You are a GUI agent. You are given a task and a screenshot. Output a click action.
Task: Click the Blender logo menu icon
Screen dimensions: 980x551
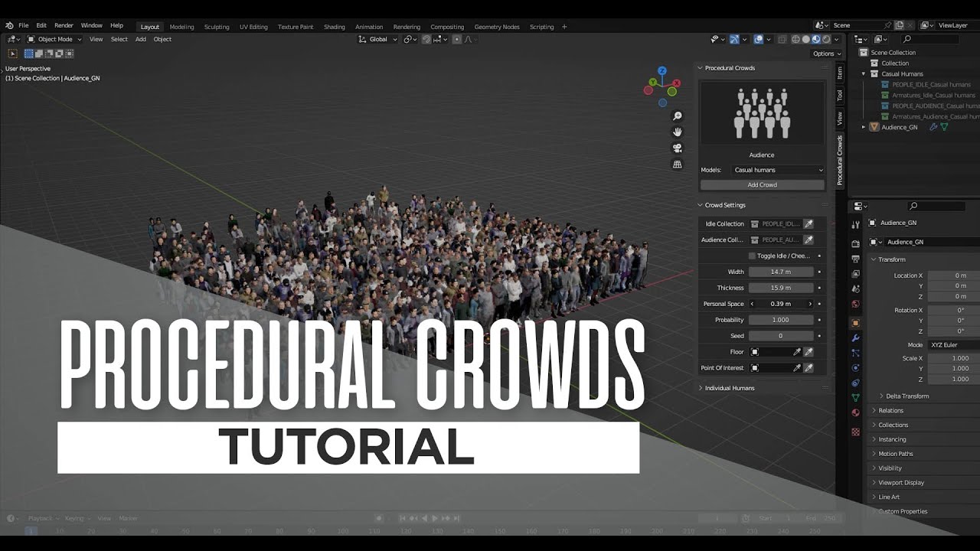(8, 25)
